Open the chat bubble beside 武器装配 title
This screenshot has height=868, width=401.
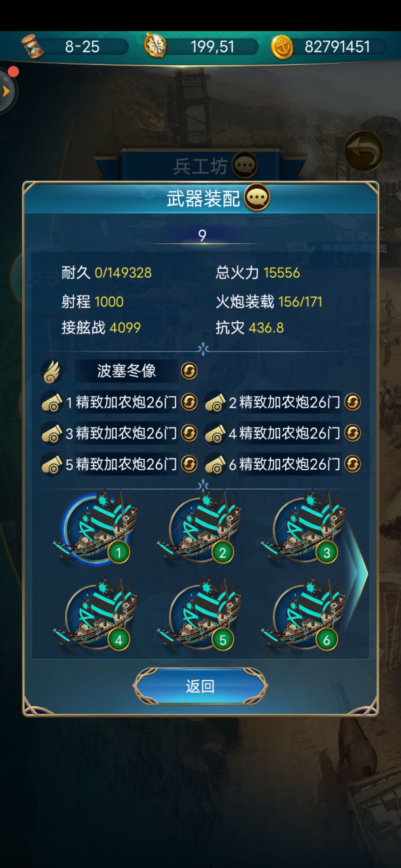(x=257, y=197)
